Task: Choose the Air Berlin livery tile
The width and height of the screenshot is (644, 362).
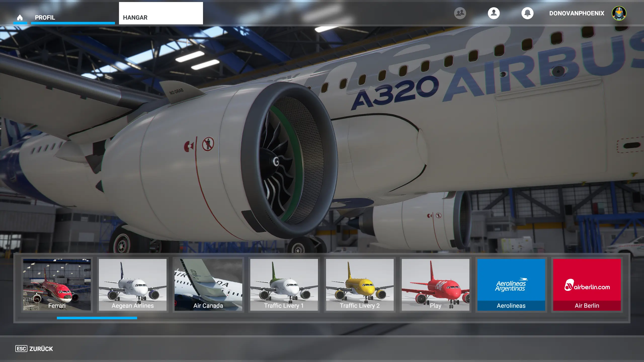Action: 587,285
